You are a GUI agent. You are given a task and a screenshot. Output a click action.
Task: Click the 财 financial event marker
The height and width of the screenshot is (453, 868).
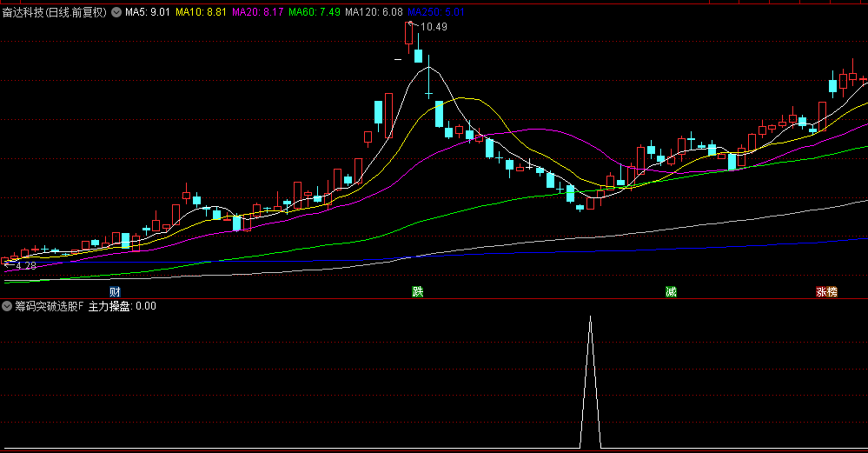point(115,291)
